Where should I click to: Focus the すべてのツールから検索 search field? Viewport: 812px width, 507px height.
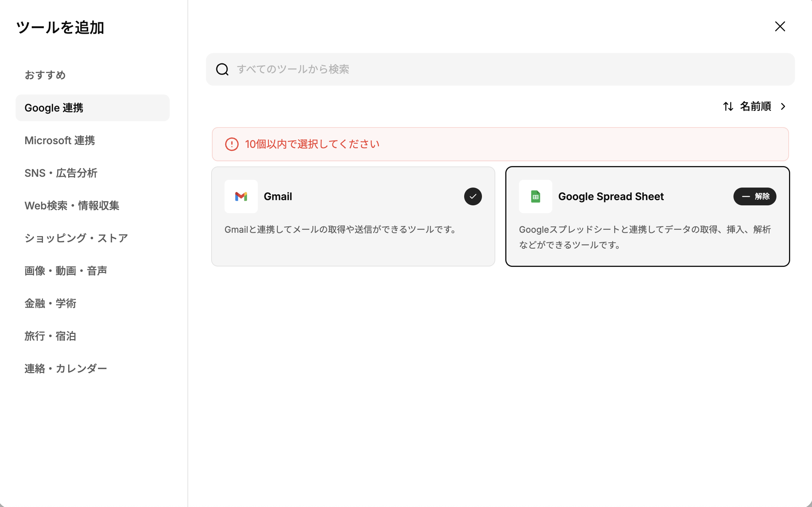pos(511,69)
